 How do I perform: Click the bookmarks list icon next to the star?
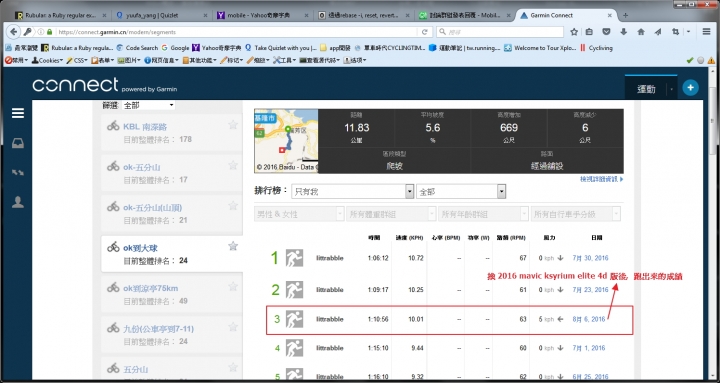(590, 32)
